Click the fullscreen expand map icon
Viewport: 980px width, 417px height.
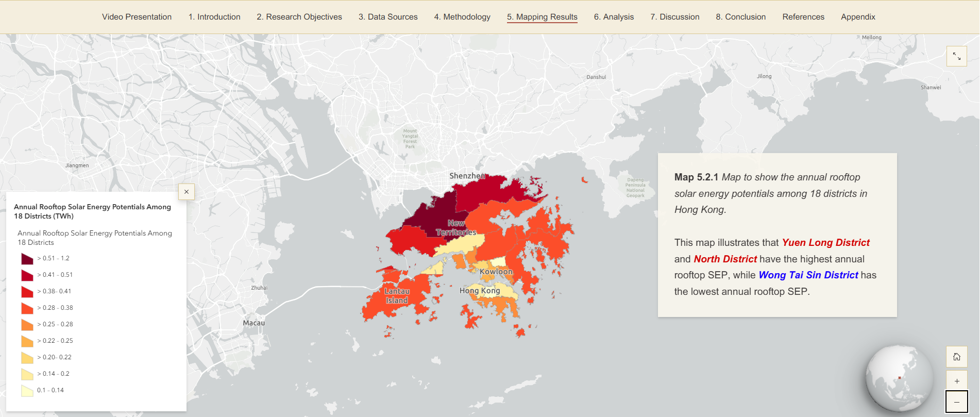[956, 56]
